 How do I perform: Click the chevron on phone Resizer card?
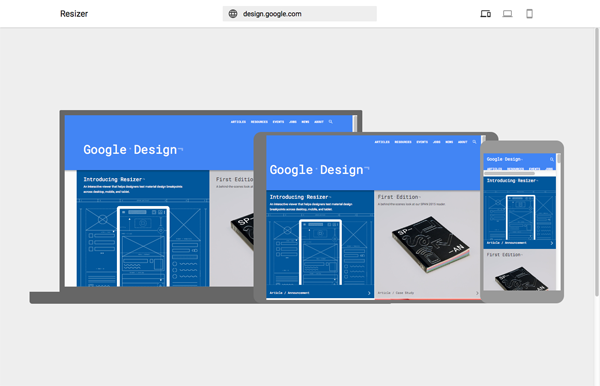click(x=551, y=243)
